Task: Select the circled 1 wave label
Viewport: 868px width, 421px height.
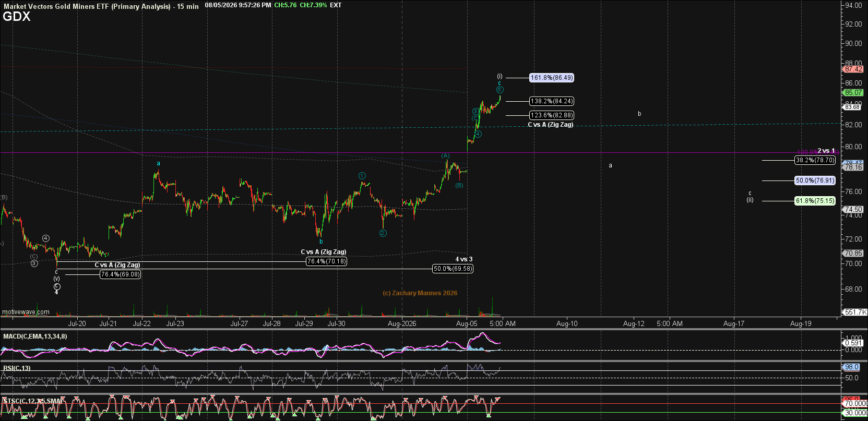Action: (x=362, y=176)
